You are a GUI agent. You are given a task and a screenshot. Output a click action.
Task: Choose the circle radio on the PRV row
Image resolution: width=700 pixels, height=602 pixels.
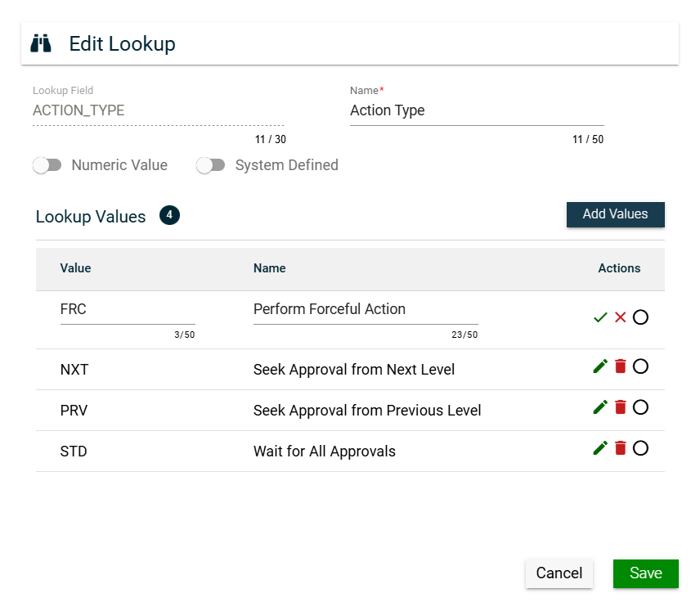pyautogui.click(x=640, y=407)
